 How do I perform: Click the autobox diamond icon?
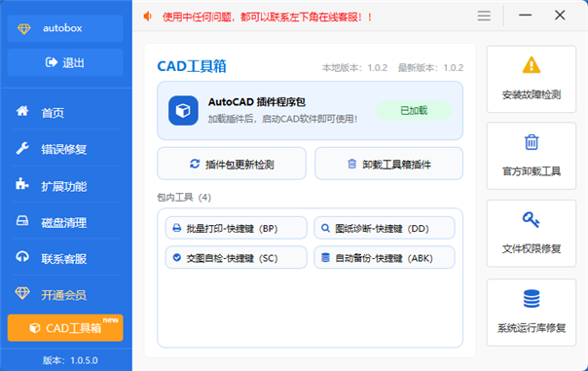(24, 28)
